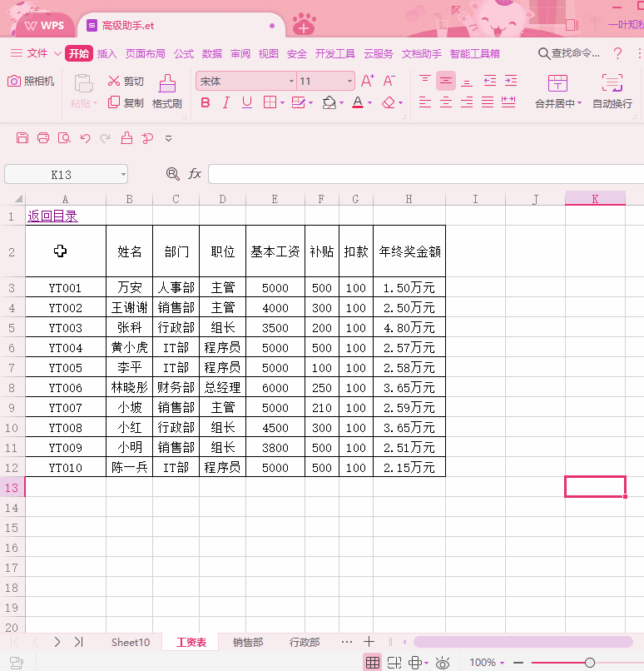Open the File (文件) menu
644x671 pixels.
click(37, 53)
